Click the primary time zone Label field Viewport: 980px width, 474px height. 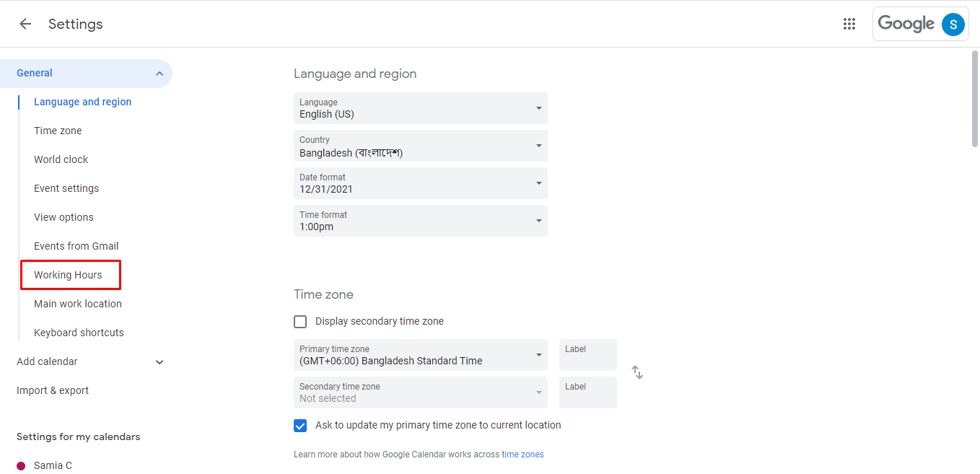pyautogui.click(x=587, y=355)
